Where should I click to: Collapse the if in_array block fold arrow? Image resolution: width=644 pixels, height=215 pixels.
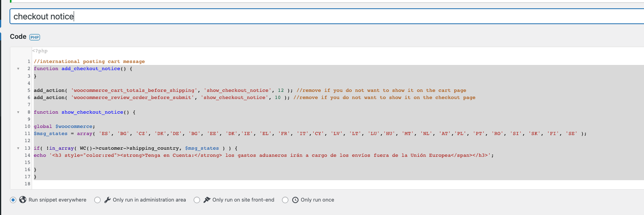pyautogui.click(x=18, y=148)
